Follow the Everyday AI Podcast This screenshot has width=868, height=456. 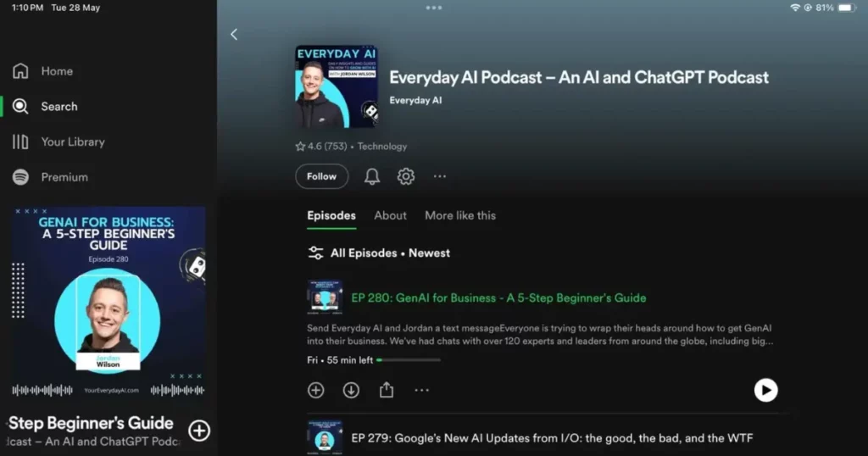[321, 176]
